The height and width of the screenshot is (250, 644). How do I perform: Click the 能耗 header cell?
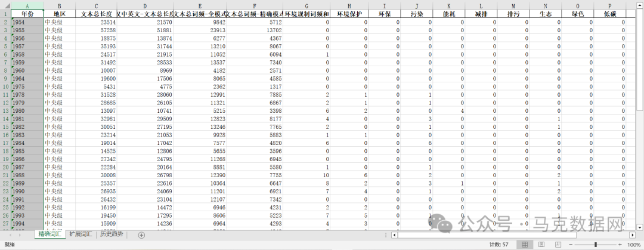coord(448,14)
